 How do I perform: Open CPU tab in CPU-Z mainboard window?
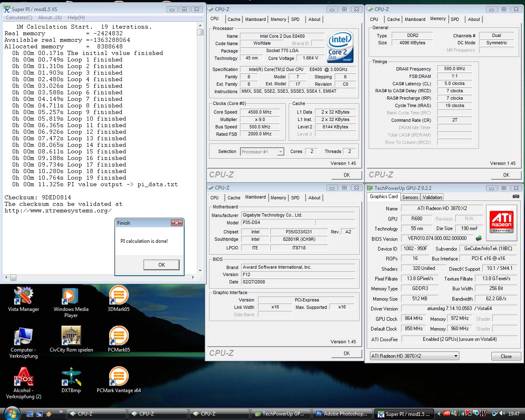pos(215,198)
